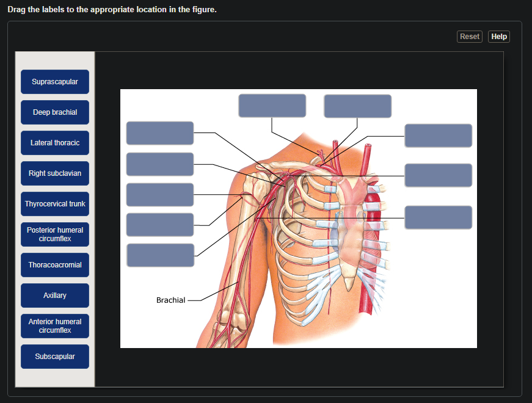Click the Reset button
Viewport: 532px width, 403px height.
470,37
